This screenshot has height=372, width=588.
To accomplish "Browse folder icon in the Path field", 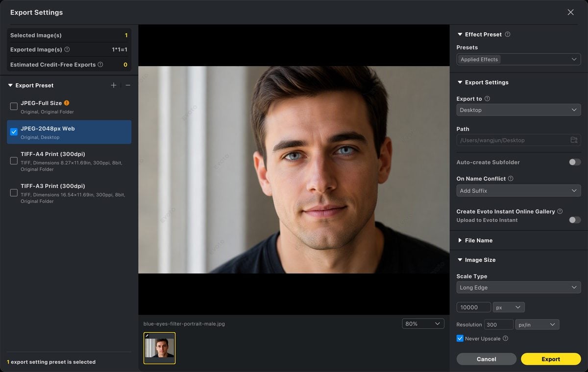I will pos(574,140).
